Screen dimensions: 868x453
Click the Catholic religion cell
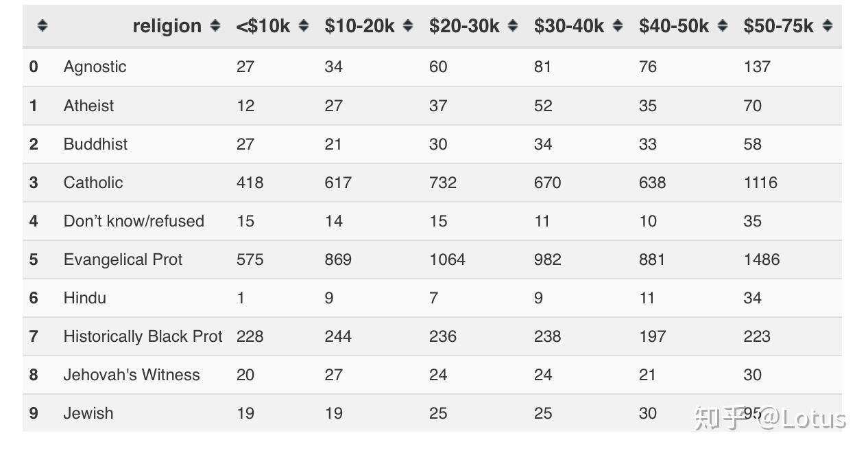93,183
